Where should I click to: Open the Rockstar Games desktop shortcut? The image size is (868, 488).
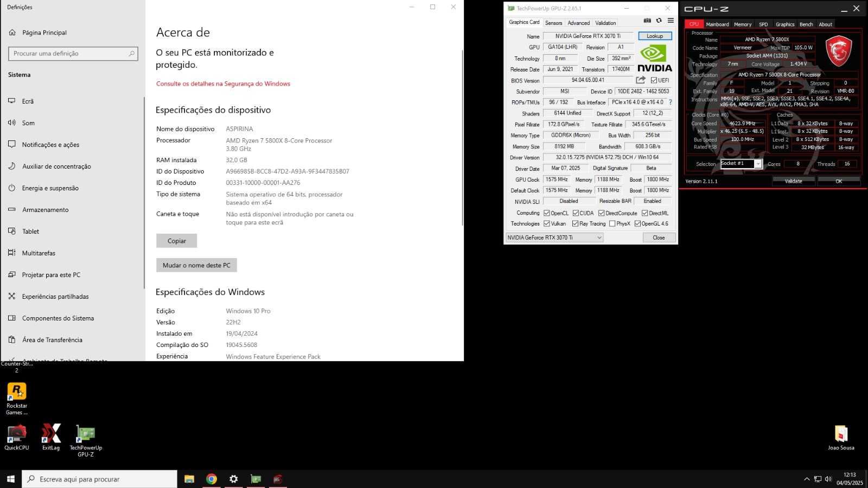click(17, 399)
